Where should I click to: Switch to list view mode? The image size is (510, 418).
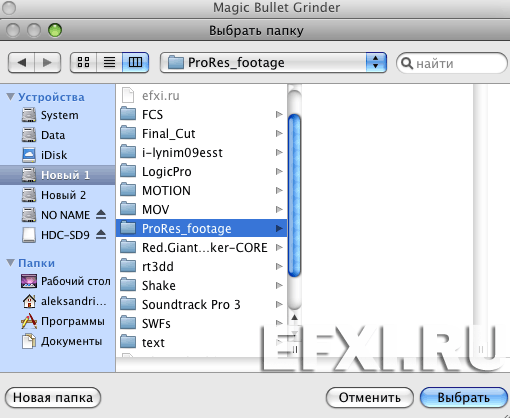109,62
